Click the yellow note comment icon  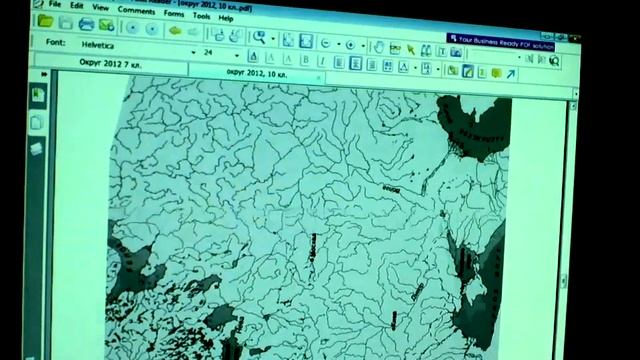(496, 73)
